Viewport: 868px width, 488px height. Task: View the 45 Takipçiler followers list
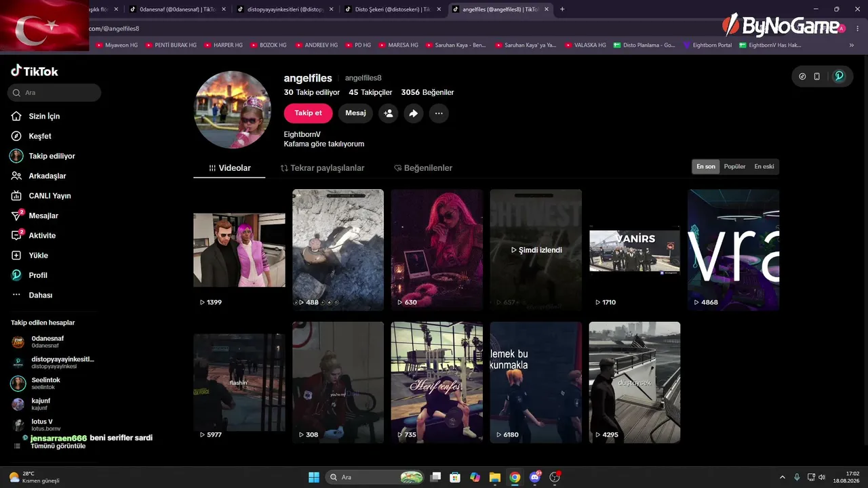(x=370, y=92)
